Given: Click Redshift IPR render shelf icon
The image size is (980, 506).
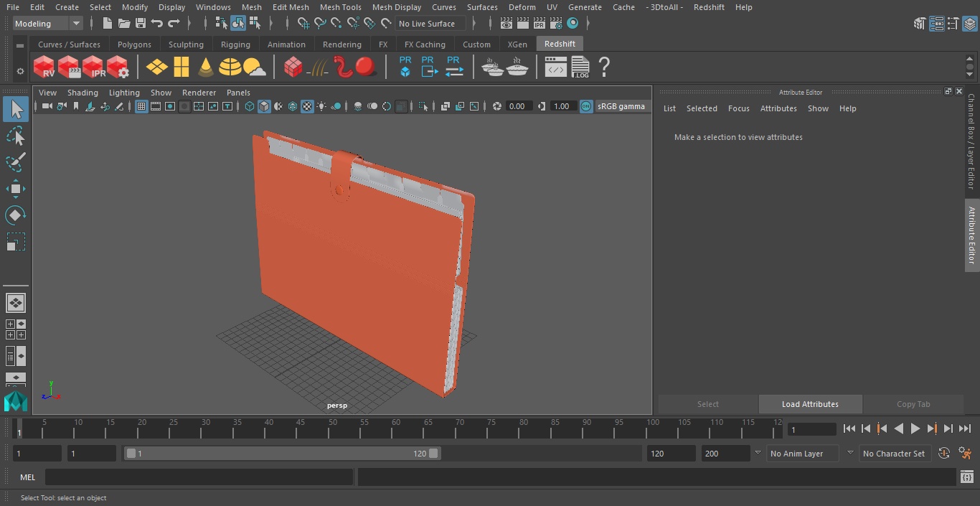Looking at the screenshot, I should [x=93, y=67].
